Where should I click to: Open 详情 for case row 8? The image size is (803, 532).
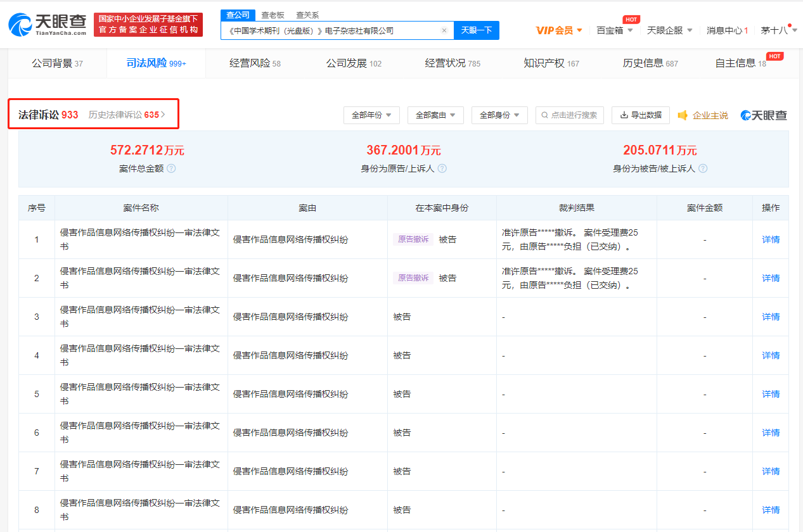(x=771, y=510)
